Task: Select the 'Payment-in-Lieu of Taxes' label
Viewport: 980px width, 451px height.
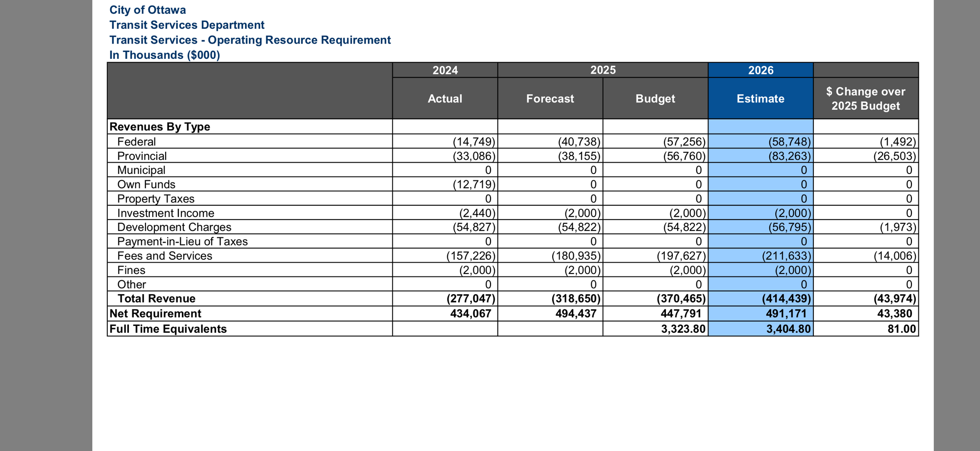Action: pyautogui.click(x=182, y=241)
